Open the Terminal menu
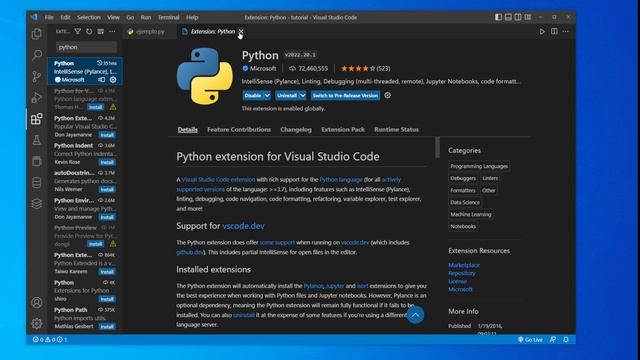The width and height of the screenshot is (640, 360). pyautogui.click(x=168, y=18)
